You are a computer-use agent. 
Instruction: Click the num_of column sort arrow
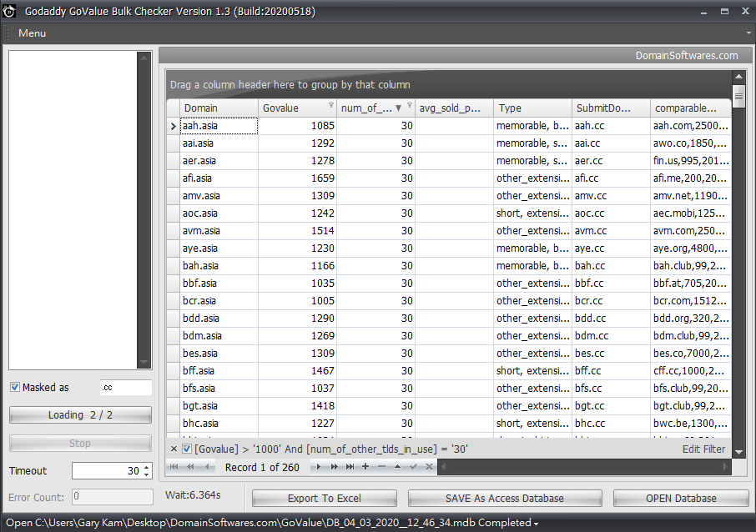pyautogui.click(x=398, y=108)
